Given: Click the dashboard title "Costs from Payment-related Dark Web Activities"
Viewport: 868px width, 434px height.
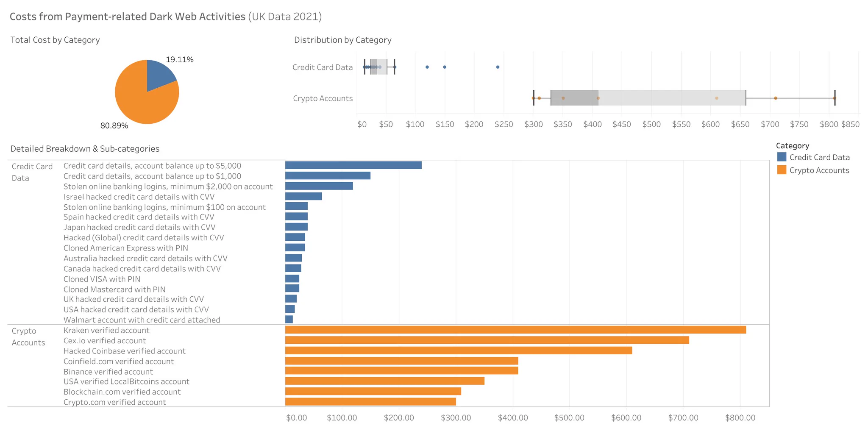Looking at the screenshot, I should point(128,17).
